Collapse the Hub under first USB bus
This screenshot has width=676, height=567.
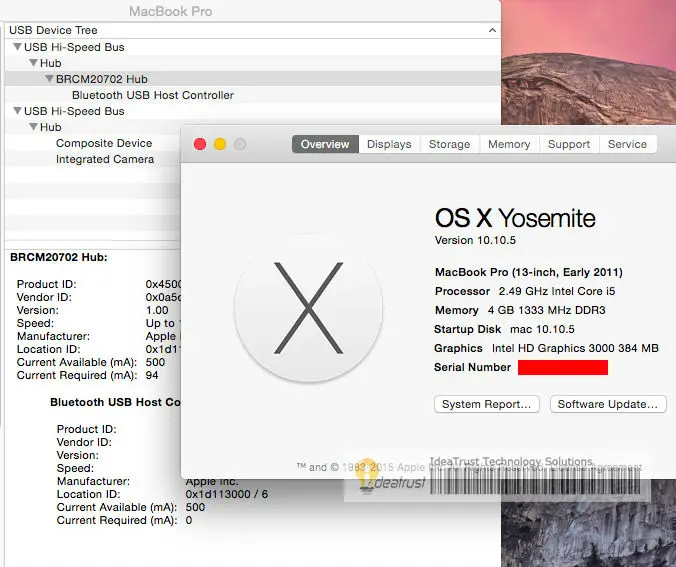[33, 63]
